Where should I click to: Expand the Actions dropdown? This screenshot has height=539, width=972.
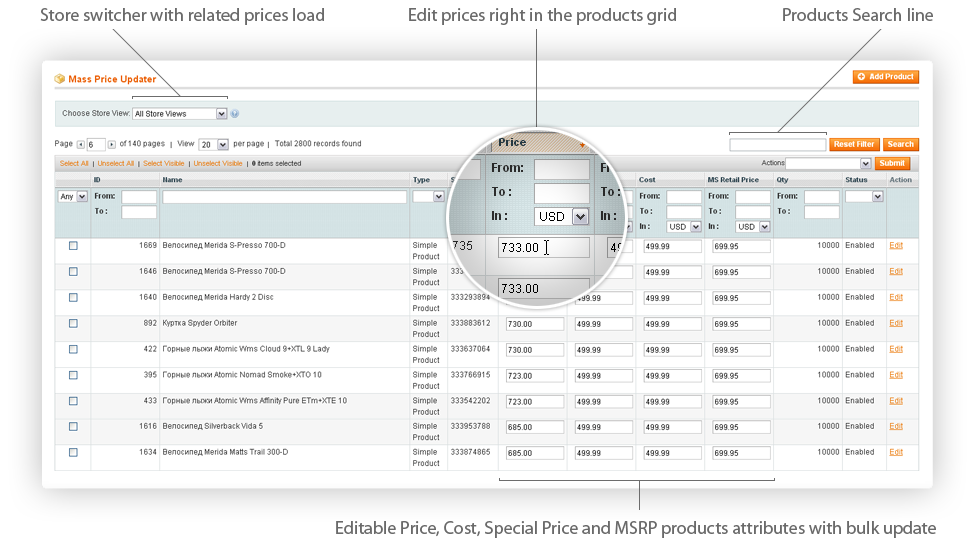(x=828, y=163)
